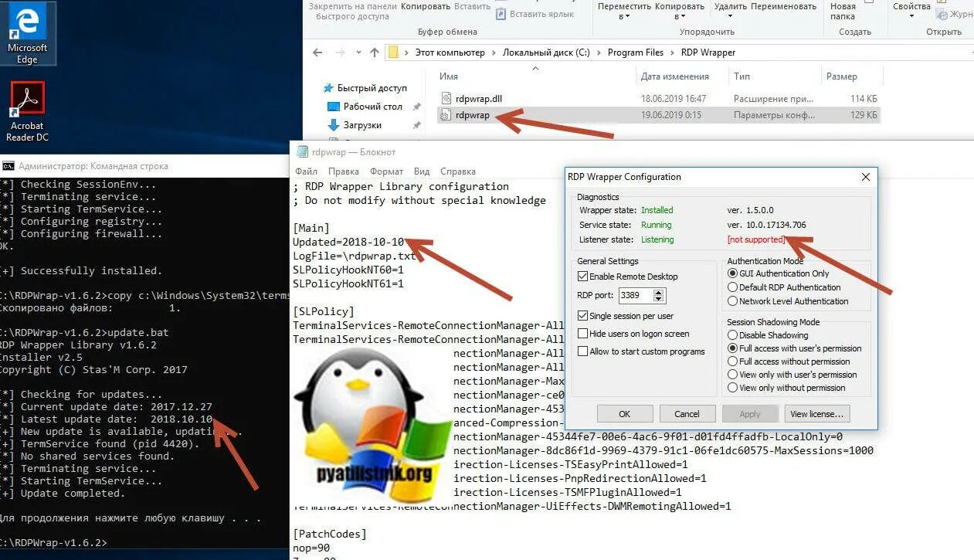Open the Файл menu in Notepad
974x560 pixels.
pos(306,171)
